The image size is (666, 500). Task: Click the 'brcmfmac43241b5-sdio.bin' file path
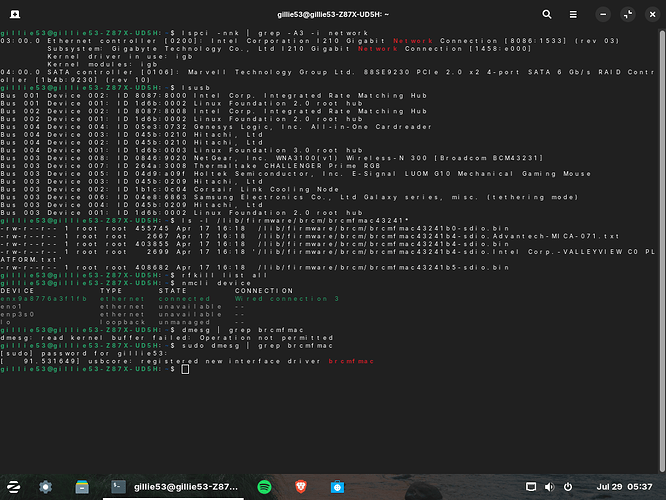[384, 267]
